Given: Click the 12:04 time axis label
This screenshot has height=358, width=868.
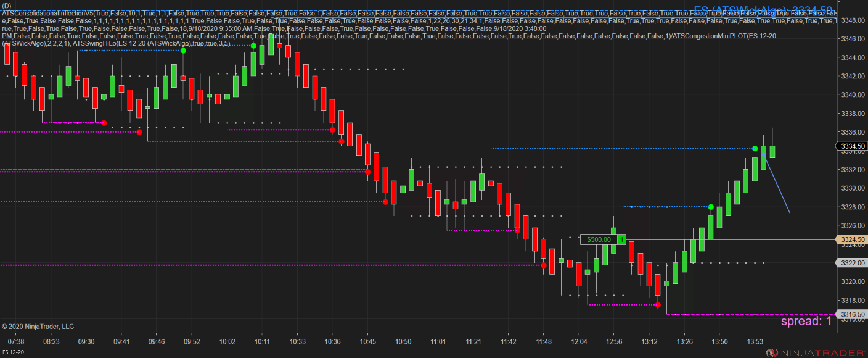Looking at the screenshot, I should coord(579,341).
